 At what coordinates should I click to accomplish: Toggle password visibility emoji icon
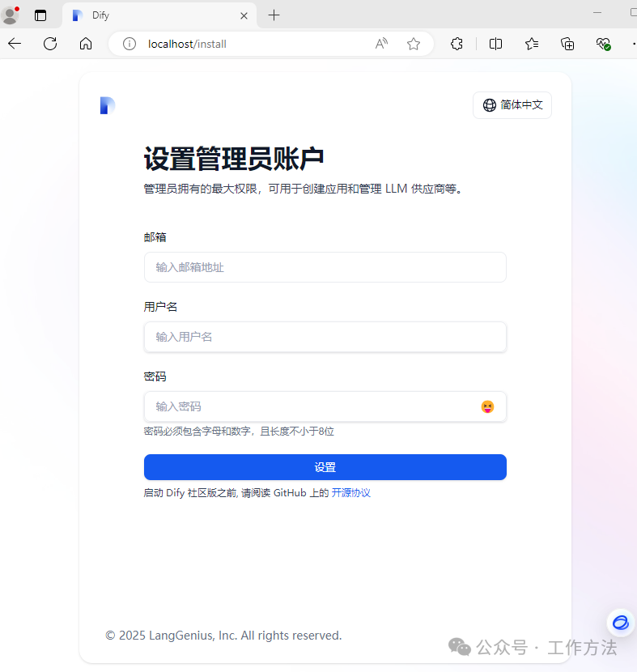point(487,406)
